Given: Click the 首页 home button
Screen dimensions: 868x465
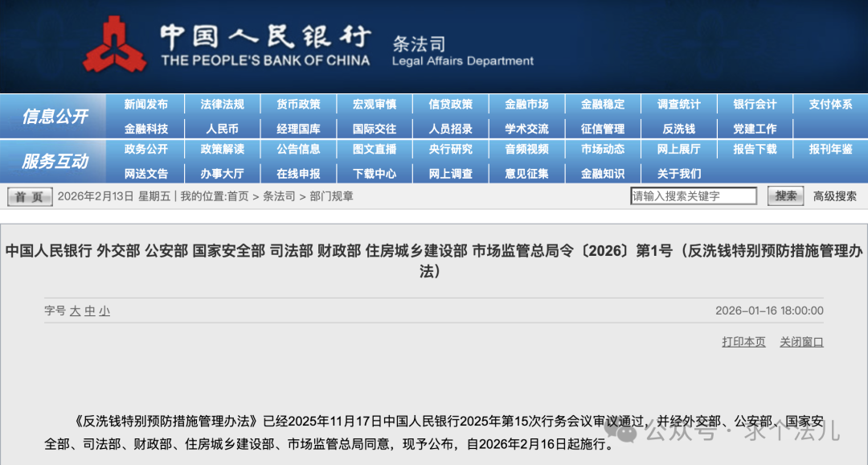Looking at the screenshot, I should [31, 196].
